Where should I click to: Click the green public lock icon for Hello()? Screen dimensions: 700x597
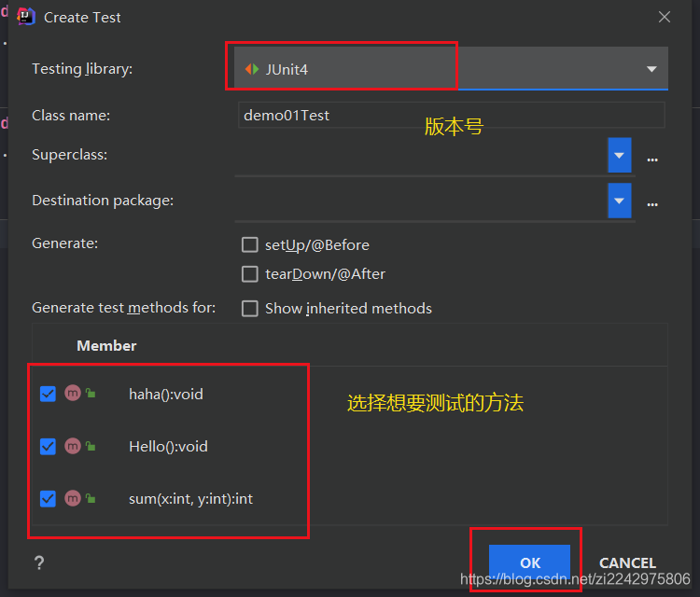(x=91, y=446)
